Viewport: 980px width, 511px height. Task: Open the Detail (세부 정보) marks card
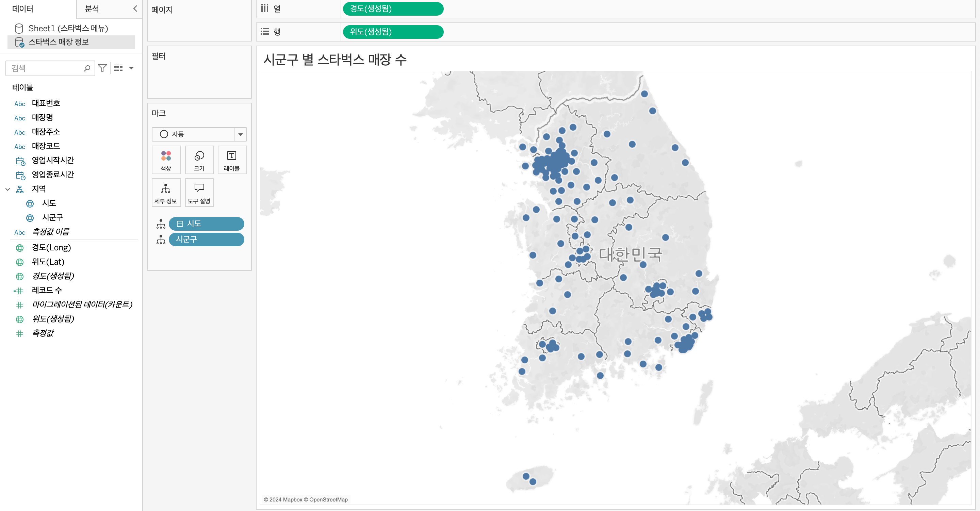tap(166, 193)
